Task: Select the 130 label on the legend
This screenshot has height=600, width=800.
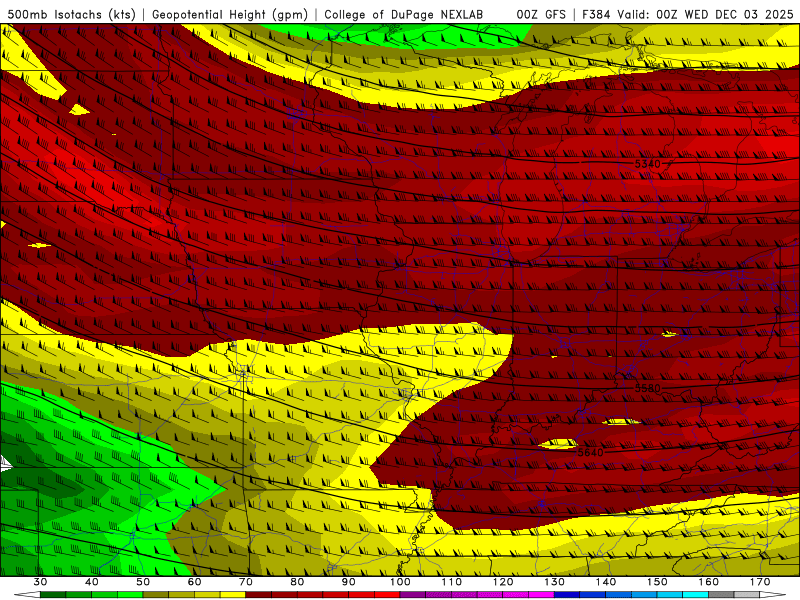Action: pyautogui.click(x=555, y=582)
